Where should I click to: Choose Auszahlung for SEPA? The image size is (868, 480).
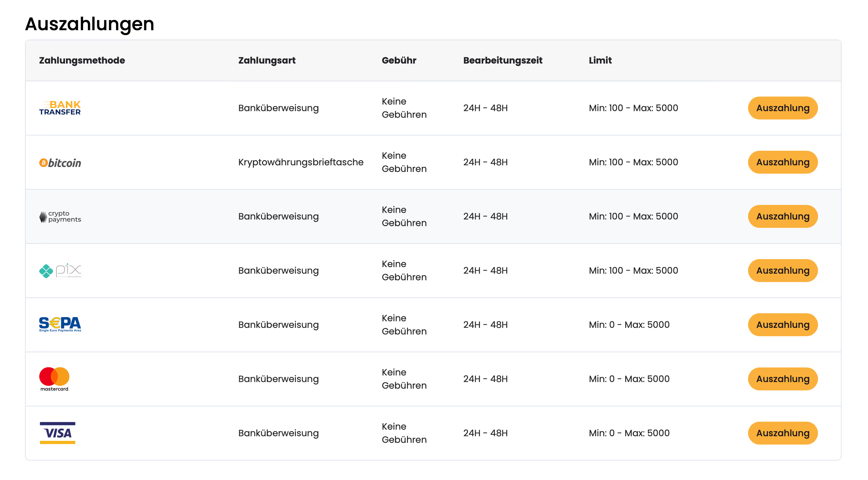[x=783, y=325]
